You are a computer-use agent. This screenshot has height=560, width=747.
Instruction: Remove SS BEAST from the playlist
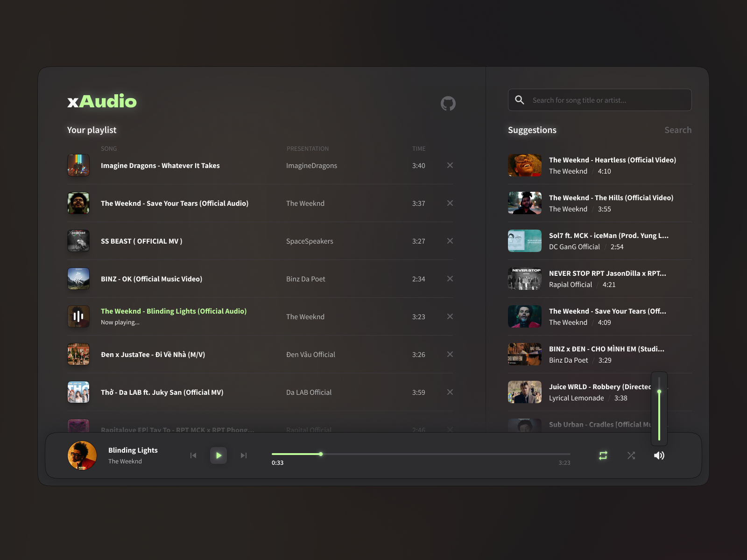click(x=450, y=241)
